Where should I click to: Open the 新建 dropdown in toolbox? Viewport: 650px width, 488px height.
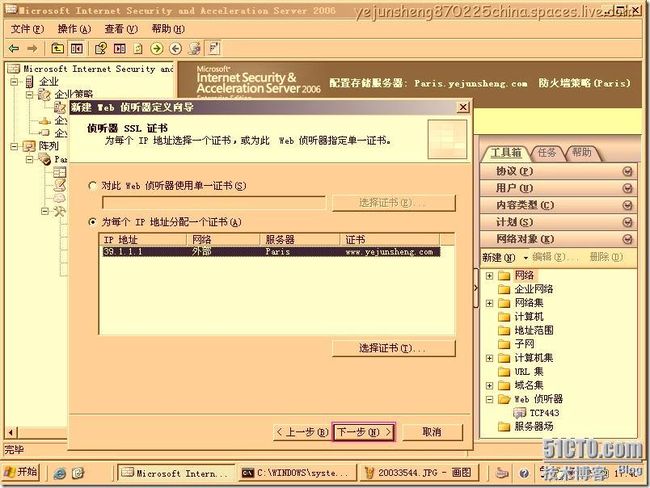coord(505,257)
